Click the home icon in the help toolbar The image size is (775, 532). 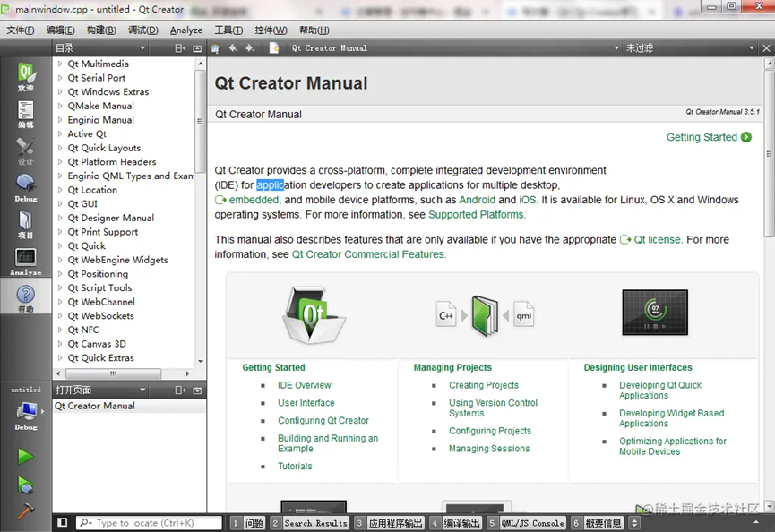point(214,47)
